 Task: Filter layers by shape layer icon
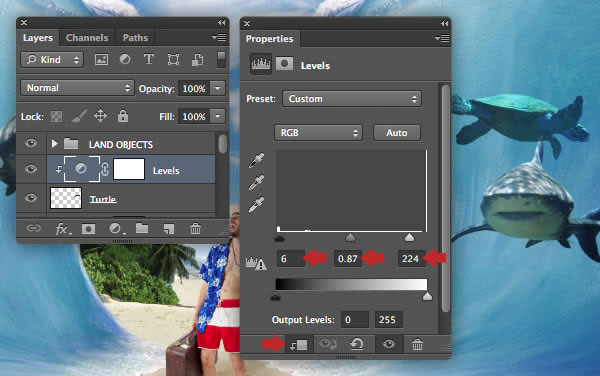(x=173, y=59)
